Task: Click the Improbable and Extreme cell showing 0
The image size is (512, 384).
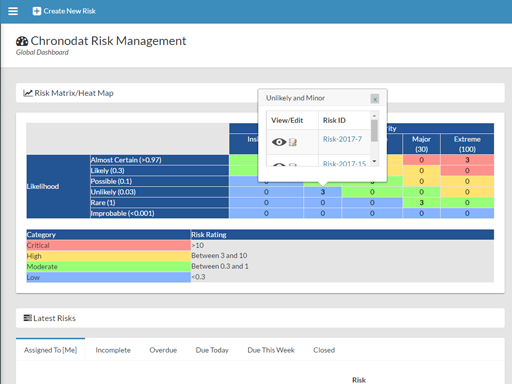Action: coord(467,213)
